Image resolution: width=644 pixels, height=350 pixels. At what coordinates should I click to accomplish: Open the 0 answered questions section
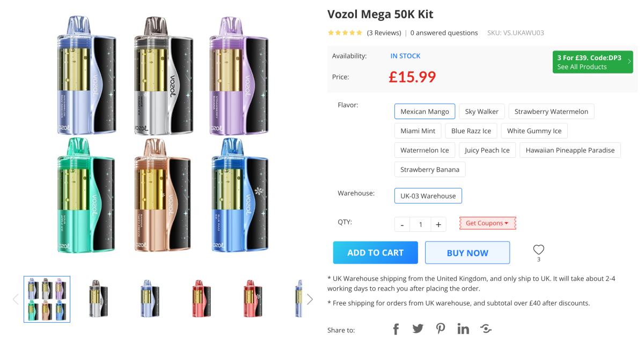point(444,32)
